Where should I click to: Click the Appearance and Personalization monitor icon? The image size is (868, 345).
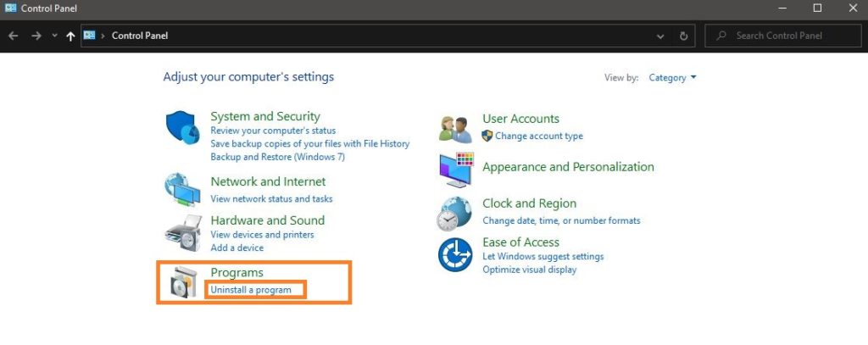tap(457, 170)
